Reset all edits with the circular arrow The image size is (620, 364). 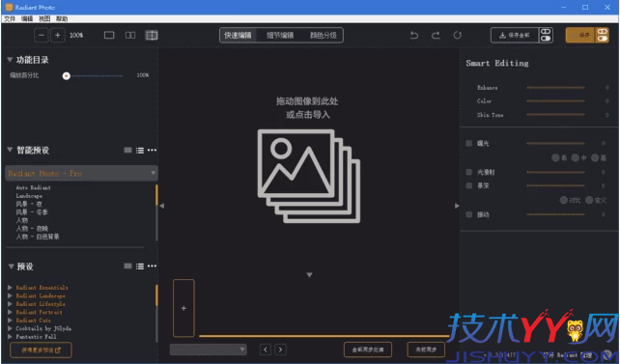pyautogui.click(x=458, y=35)
